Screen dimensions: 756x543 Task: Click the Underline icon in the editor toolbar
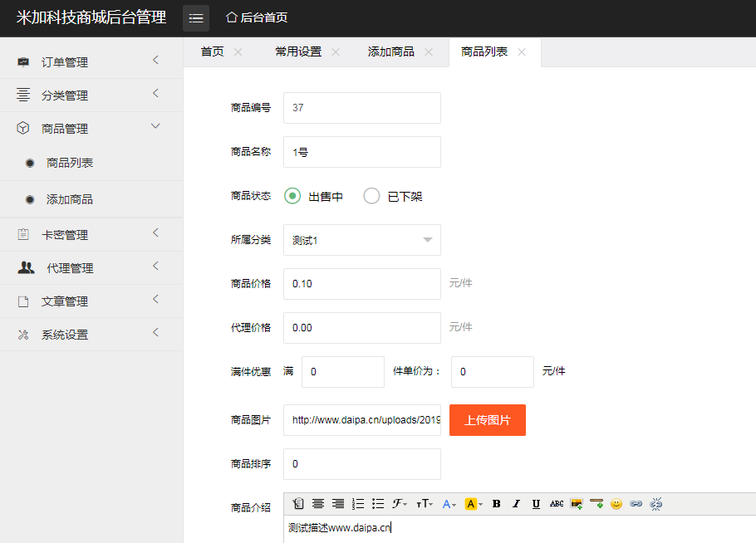(x=538, y=503)
